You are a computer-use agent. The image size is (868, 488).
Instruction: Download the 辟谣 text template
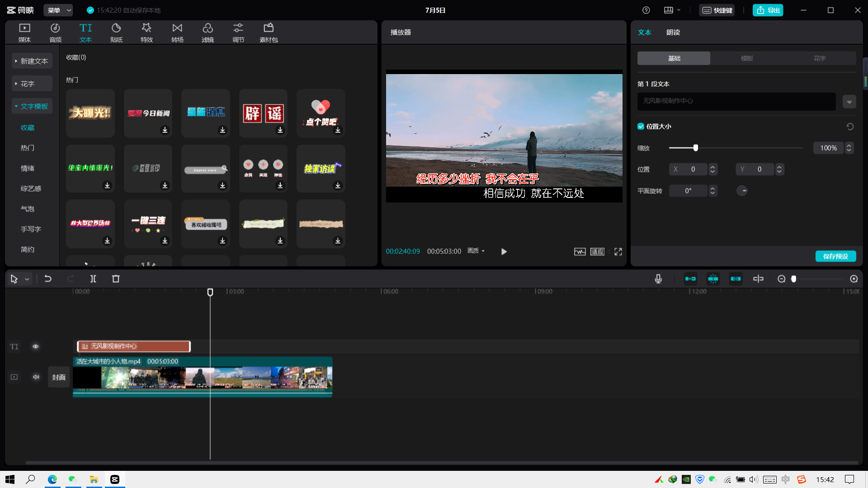tap(280, 130)
